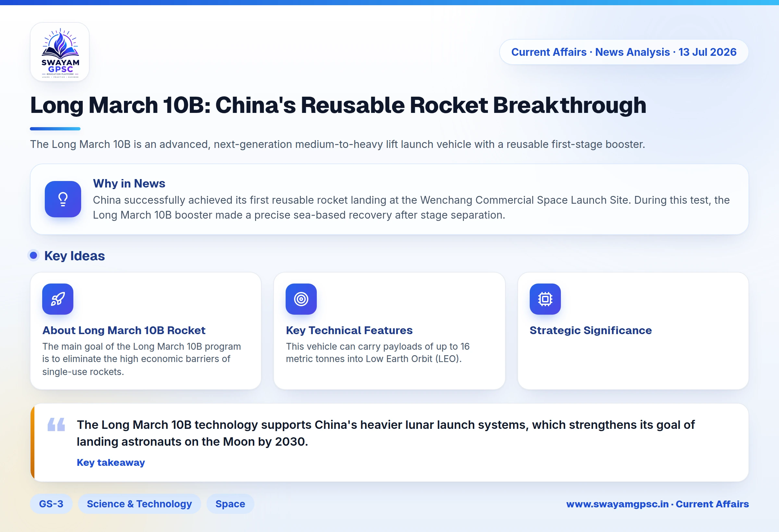
Task: Click the Wenchang Commercial Space Launch Site paragraph
Action: click(411, 207)
